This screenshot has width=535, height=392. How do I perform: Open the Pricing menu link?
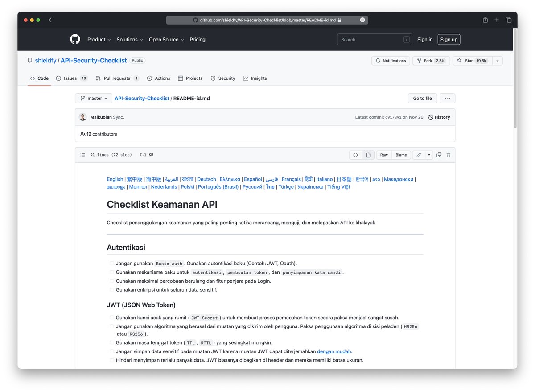tap(198, 40)
